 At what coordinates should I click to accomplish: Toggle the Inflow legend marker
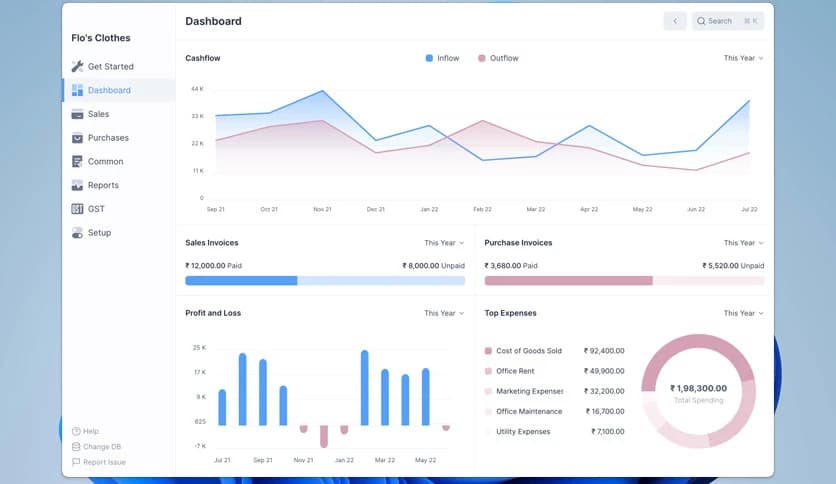tap(429, 58)
